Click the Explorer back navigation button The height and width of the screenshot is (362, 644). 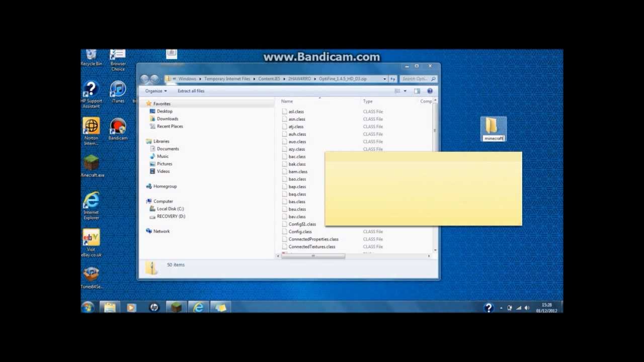[145, 79]
